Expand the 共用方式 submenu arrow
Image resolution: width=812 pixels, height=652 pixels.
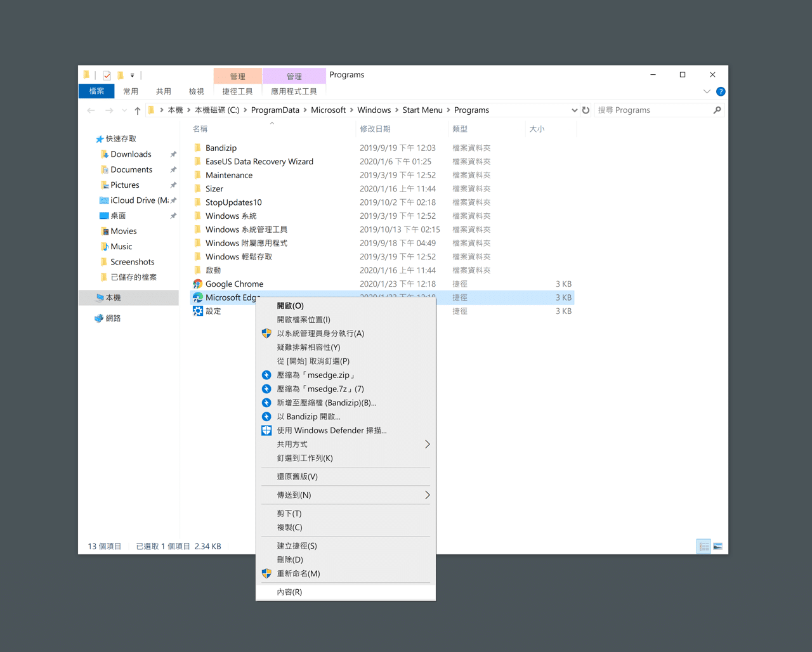427,445
